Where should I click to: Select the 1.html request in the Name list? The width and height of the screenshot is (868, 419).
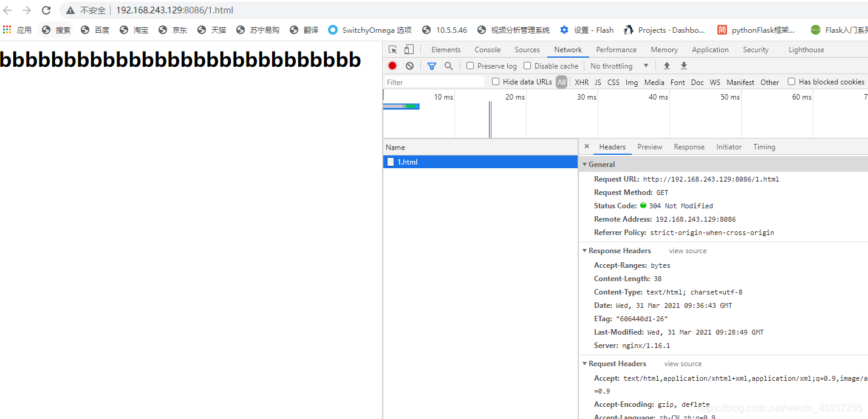tap(407, 162)
